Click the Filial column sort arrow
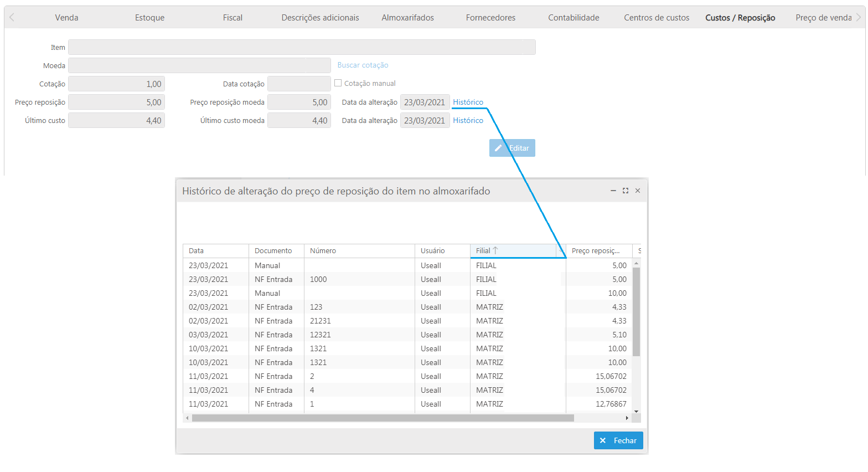Image resolution: width=868 pixels, height=472 pixels. [x=495, y=250]
